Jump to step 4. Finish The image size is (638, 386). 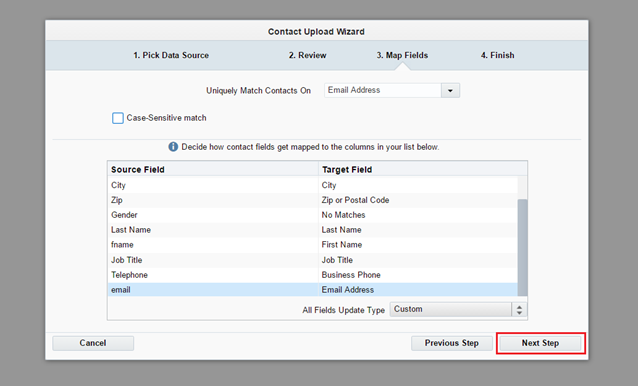(497, 55)
